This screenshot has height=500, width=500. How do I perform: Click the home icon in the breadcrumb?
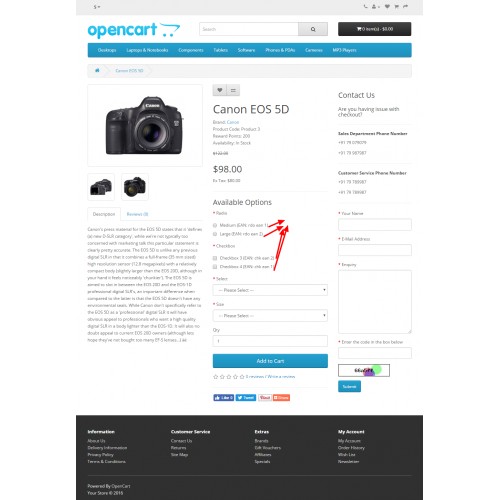click(97, 70)
